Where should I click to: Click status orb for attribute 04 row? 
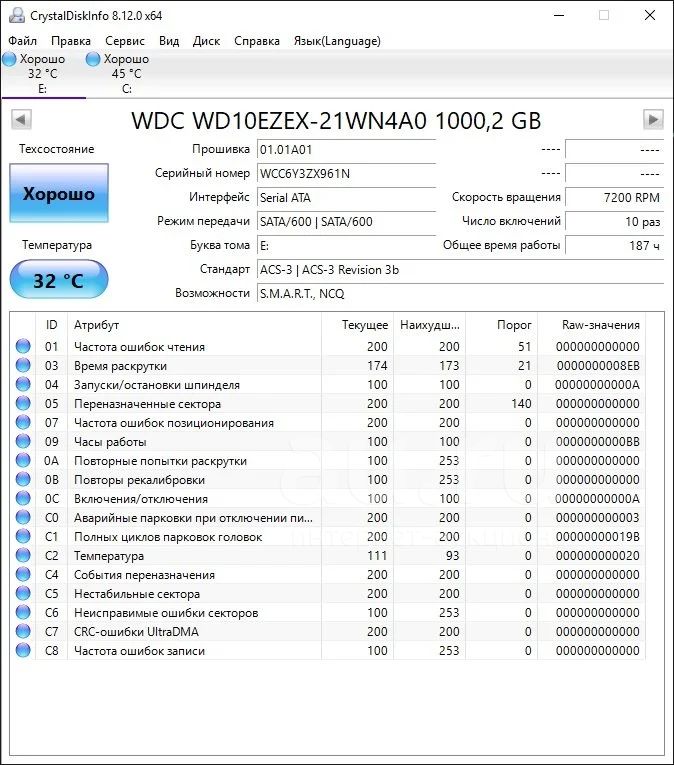pos(23,384)
